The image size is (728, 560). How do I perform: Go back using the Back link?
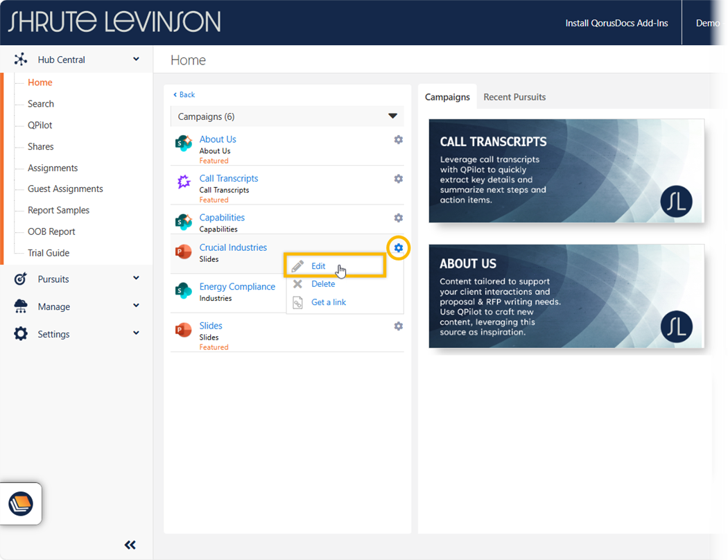point(184,95)
